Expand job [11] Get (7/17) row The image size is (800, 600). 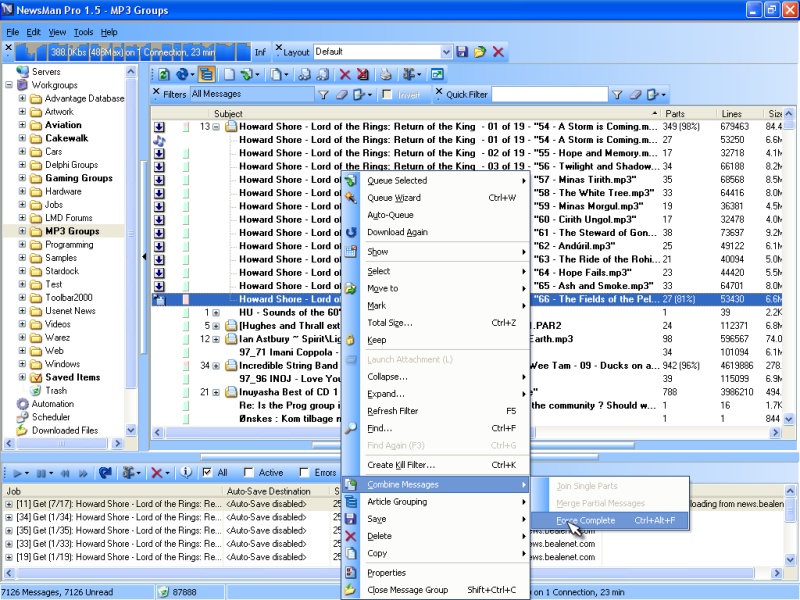click(x=9, y=504)
